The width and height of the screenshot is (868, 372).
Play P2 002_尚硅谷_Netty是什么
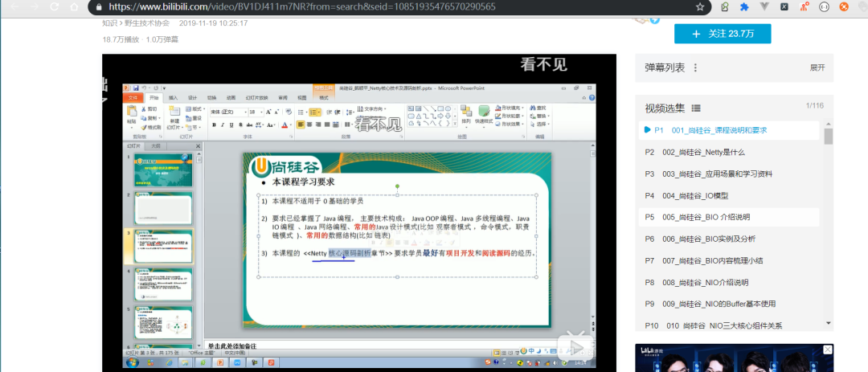tap(728, 152)
